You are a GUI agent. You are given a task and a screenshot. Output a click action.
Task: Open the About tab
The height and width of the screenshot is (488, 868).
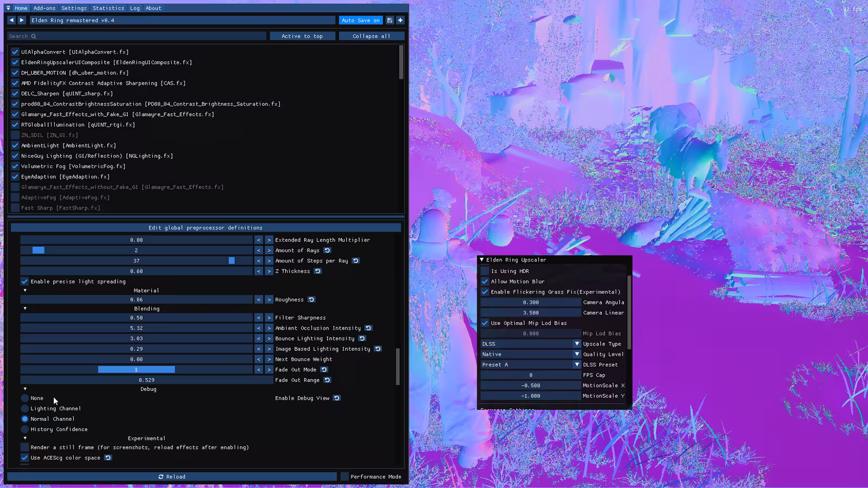154,8
